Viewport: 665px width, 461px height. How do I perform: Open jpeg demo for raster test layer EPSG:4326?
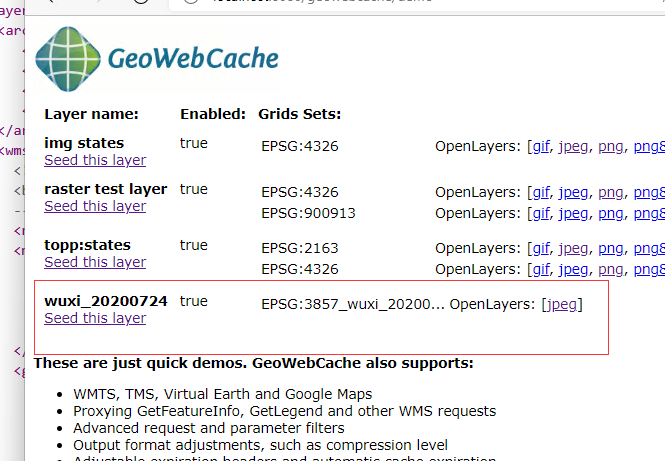click(574, 192)
